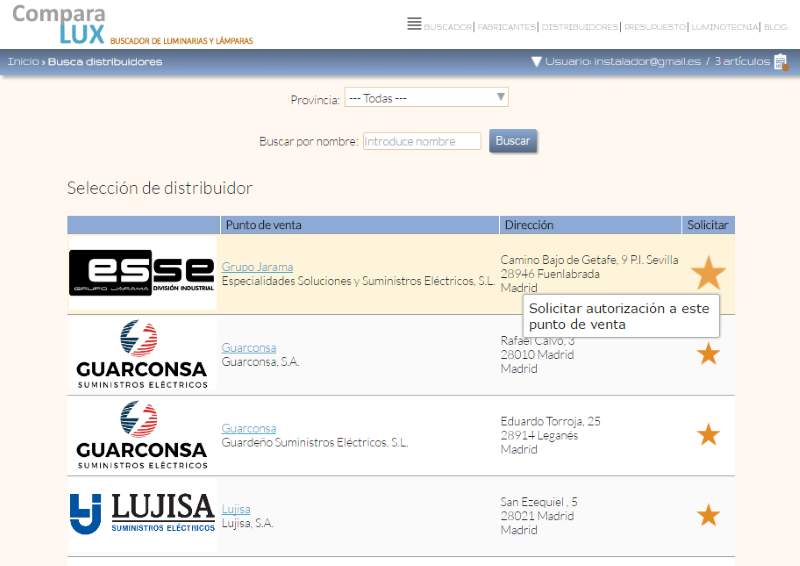Click the Buscar button
The image size is (800, 566).
513,141
